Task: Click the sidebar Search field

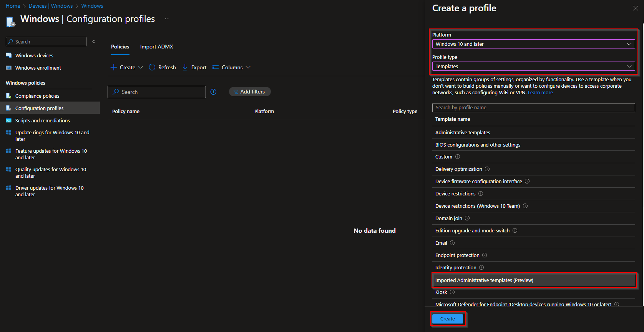Action: click(x=46, y=42)
